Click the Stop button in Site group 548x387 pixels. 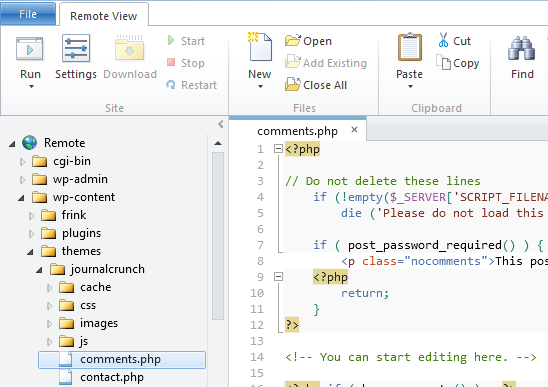point(186,63)
